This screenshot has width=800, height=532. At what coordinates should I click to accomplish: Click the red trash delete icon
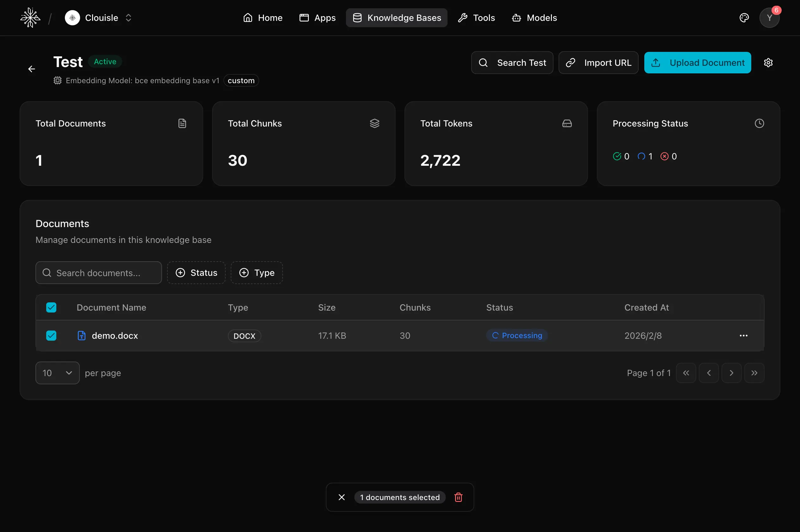point(458,497)
